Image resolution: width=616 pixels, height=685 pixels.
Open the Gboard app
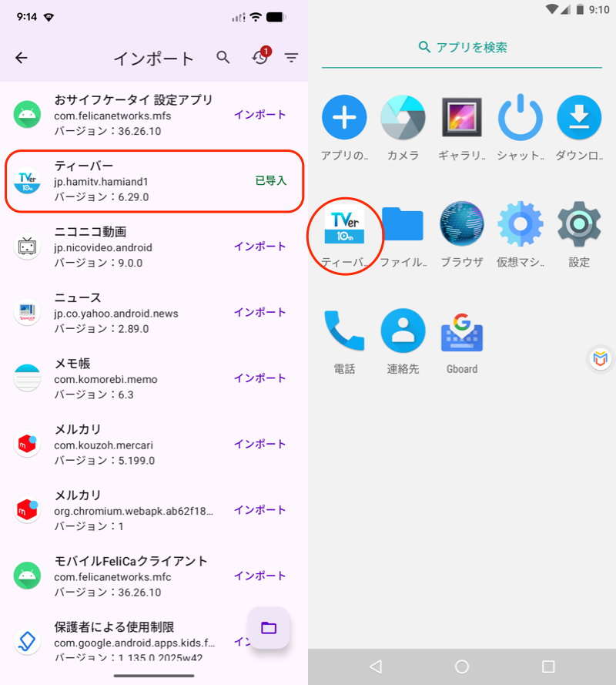[462, 332]
